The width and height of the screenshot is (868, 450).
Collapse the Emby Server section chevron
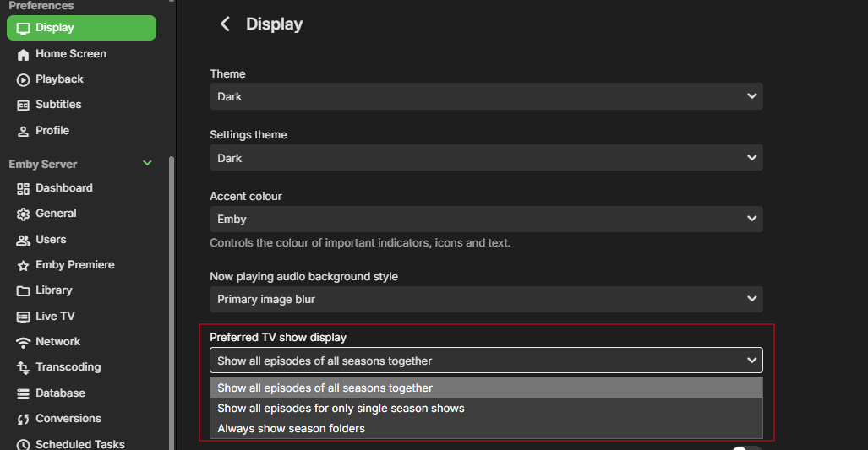click(x=148, y=164)
